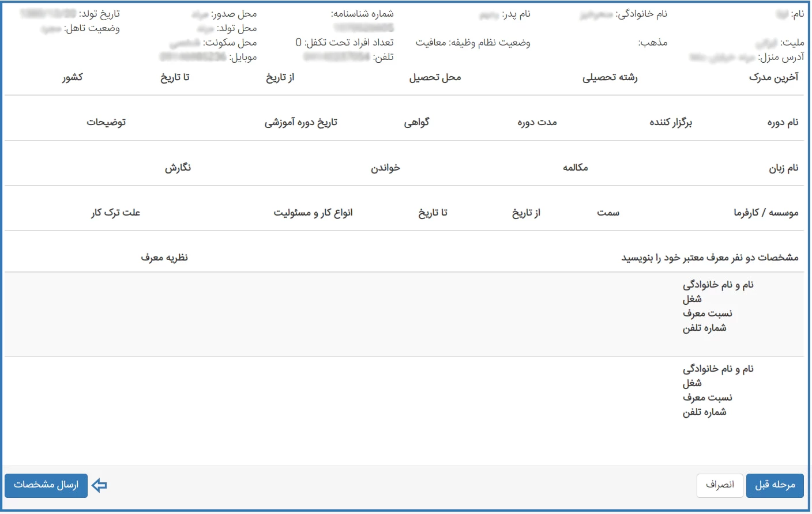
Task: Click the مشخصات دو نفر معرف heading
Action: (709, 258)
